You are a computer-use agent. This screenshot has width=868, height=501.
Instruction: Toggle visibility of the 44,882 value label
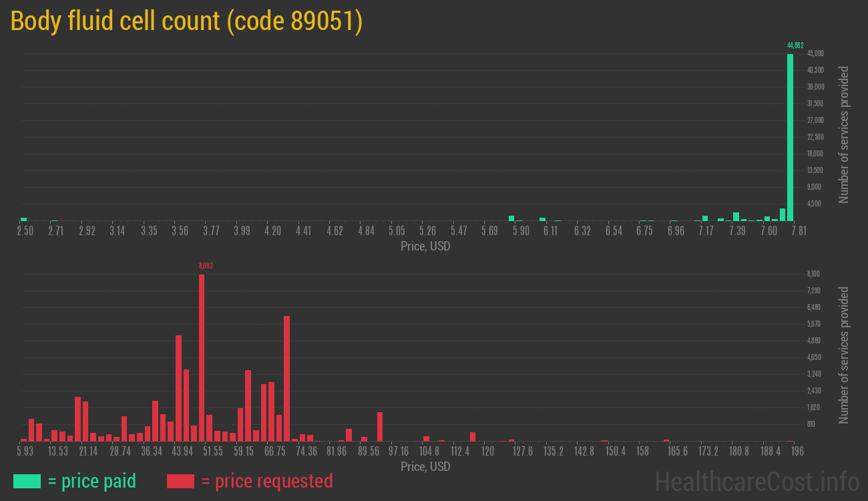pyautogui.click(x=795, y=45)
